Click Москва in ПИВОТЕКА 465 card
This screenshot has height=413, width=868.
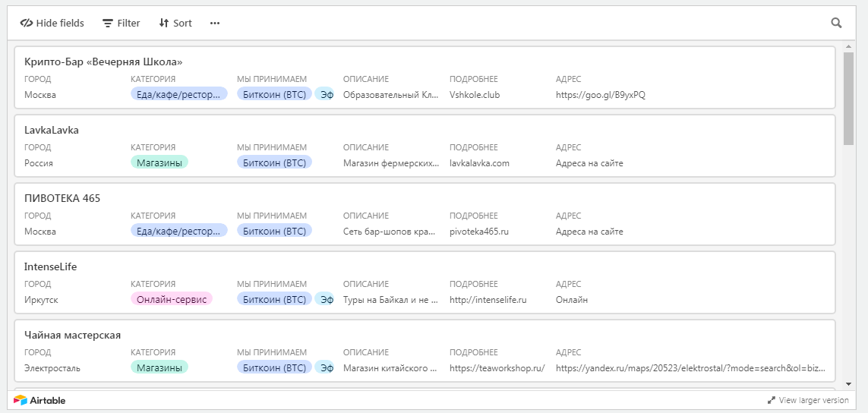point(39,232)
